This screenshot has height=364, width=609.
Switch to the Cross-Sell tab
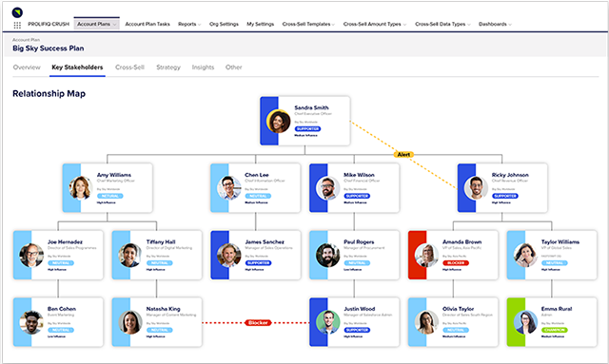click(x=129, y=67)
